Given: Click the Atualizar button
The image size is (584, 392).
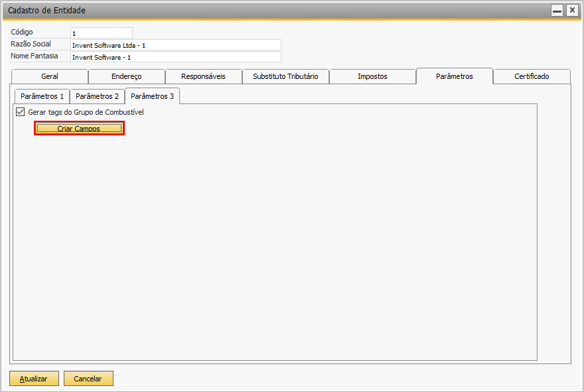Looking at the screenshot, I should [34, 379].
